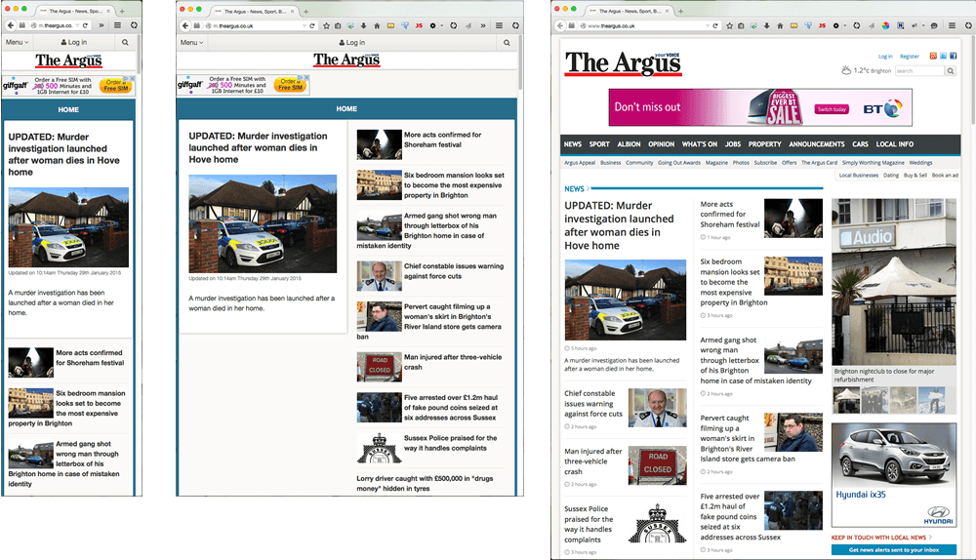Open the Facebook icon on the Argus desktop site
The height and width of the screenshot is (560, 976).
click(x=953, y=56)
